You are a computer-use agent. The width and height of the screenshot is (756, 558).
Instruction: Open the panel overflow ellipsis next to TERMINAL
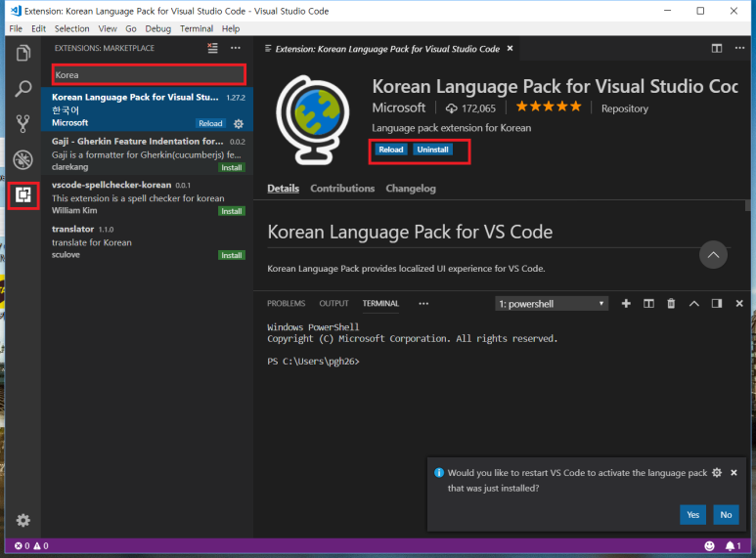click(x=423, y=304)
